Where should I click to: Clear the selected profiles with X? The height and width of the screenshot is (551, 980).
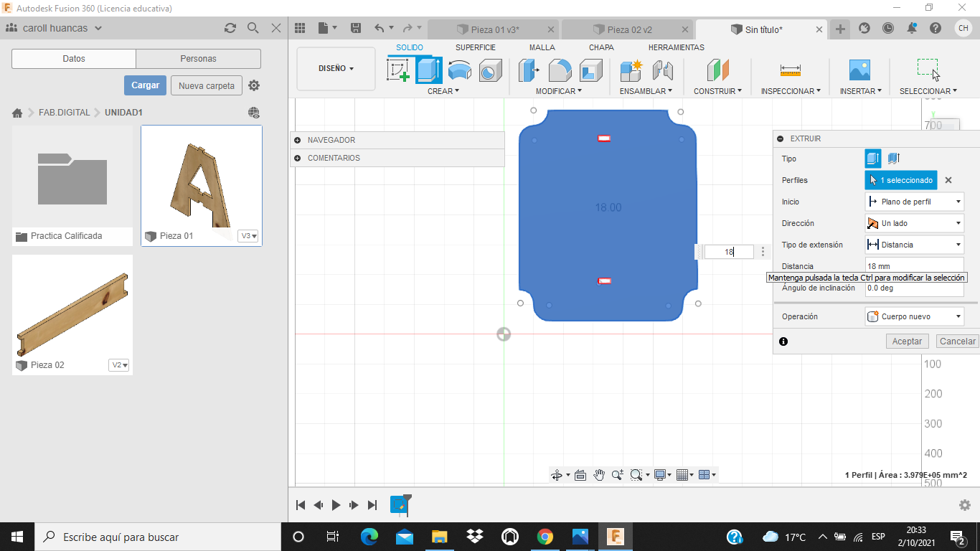click(948, 181)
